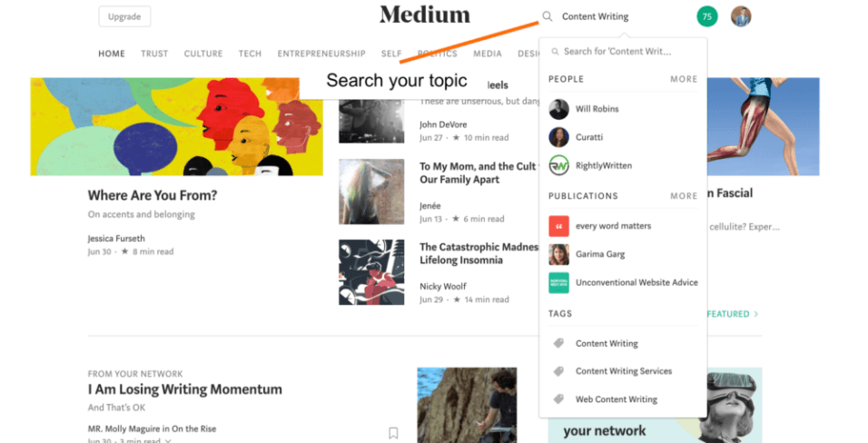Select Will Robins' avatar in People results

pos(558,109)
